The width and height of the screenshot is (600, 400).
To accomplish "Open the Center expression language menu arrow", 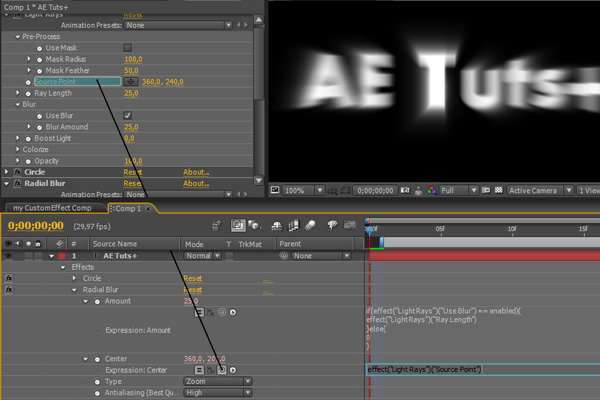I will tap(233, 370).
